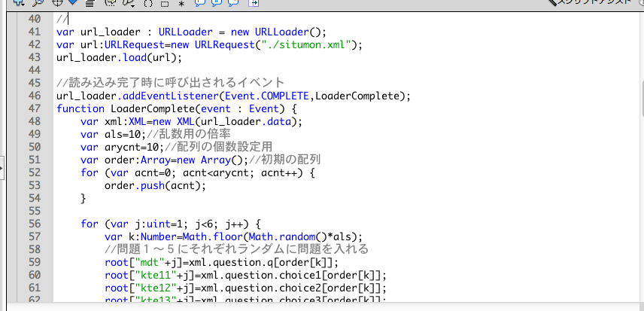Click the Remove comment bubble icon
Viewport: 644px width, 311px height.
[233, 3]
